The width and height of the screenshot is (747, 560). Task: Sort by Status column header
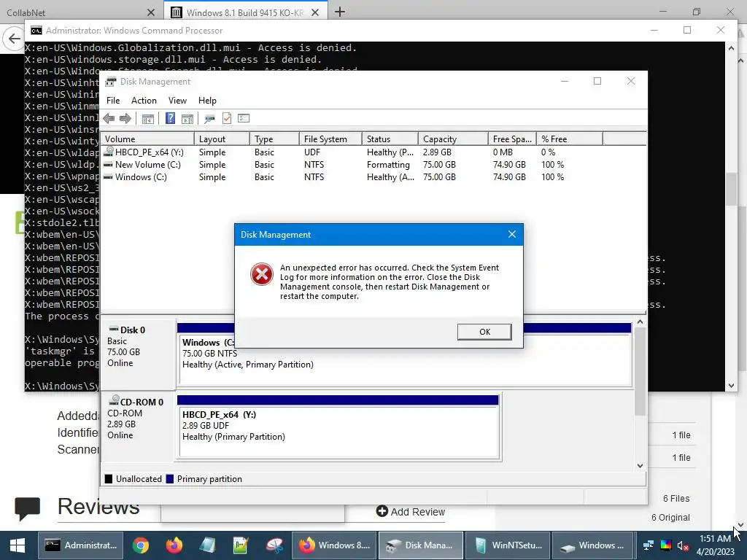[390, 139]
